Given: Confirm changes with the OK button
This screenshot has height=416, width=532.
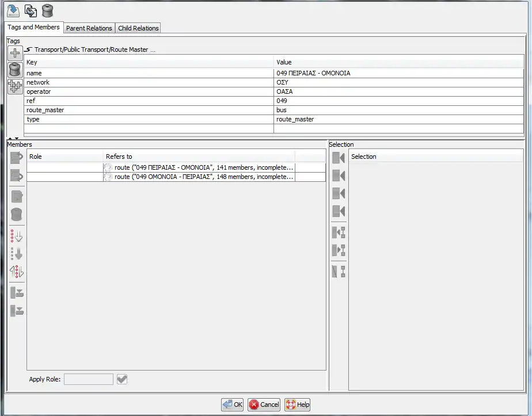Looking at the screenshot, I should (232, 404).
